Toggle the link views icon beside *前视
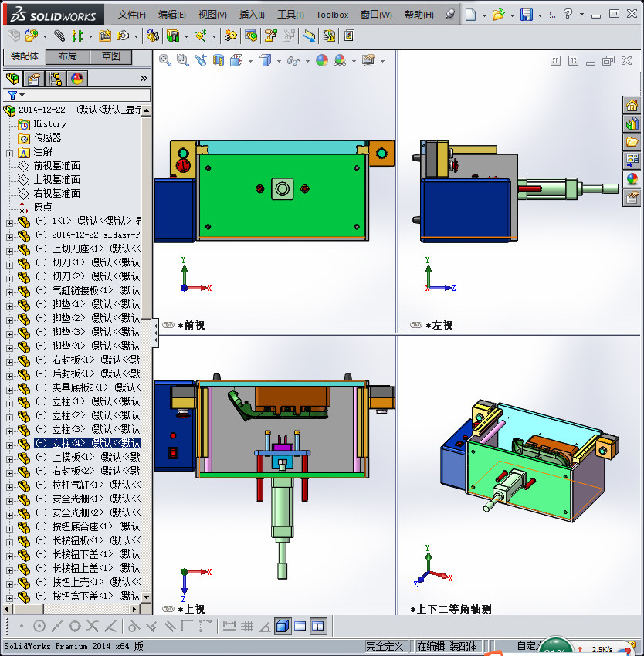 pyautogui.click(x=168, y=325)
